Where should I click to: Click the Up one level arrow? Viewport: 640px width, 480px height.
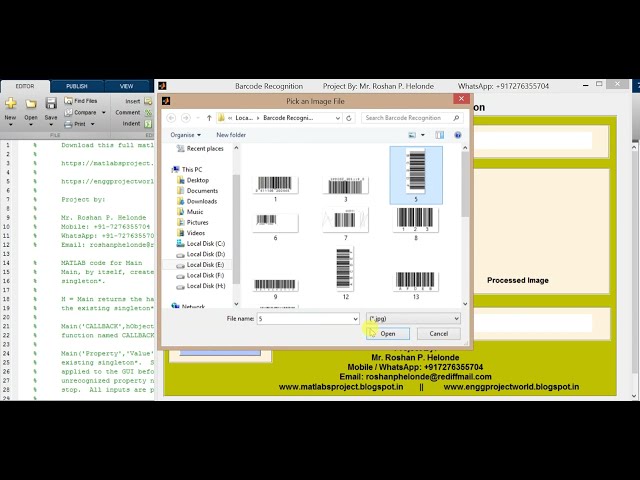[209, 118]
